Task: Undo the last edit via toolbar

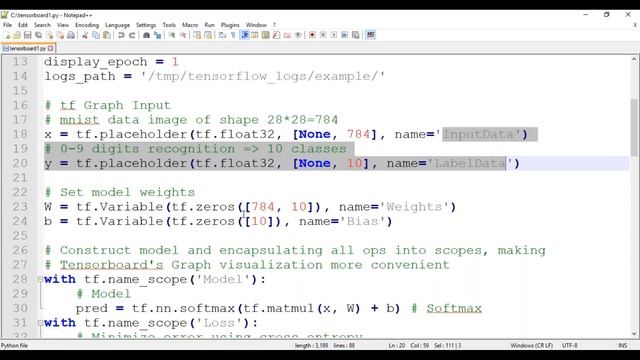Action: [x=121, y=35]
